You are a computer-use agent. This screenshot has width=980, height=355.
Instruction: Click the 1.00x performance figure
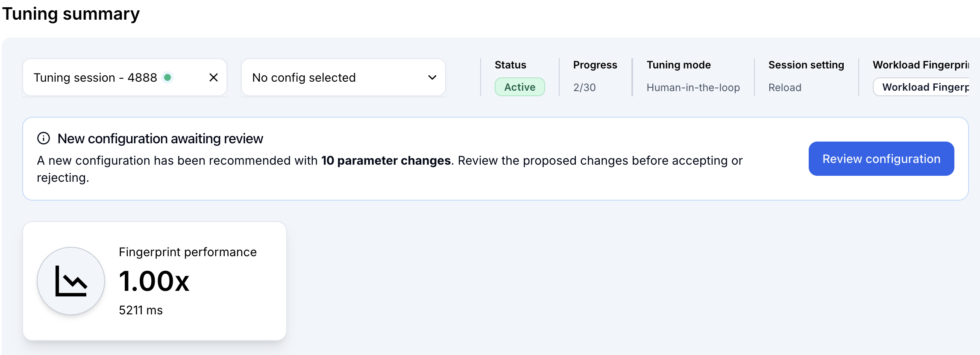tap(154, 281)
